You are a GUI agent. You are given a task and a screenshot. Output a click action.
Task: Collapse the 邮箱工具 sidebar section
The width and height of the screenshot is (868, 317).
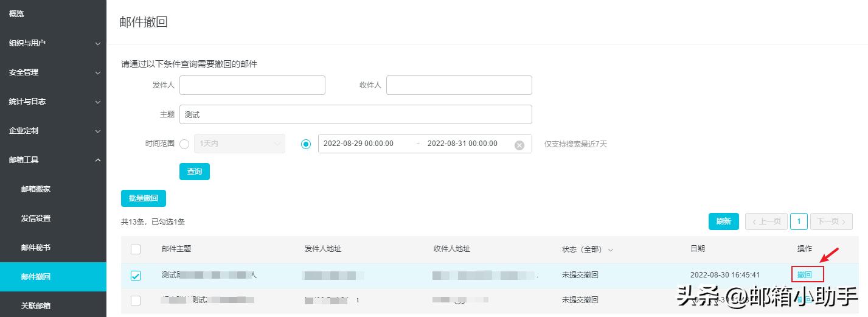[x=97, y=160]
